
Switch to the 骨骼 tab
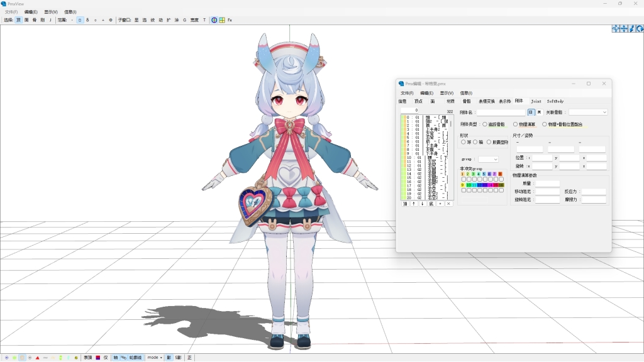point(467,101)
